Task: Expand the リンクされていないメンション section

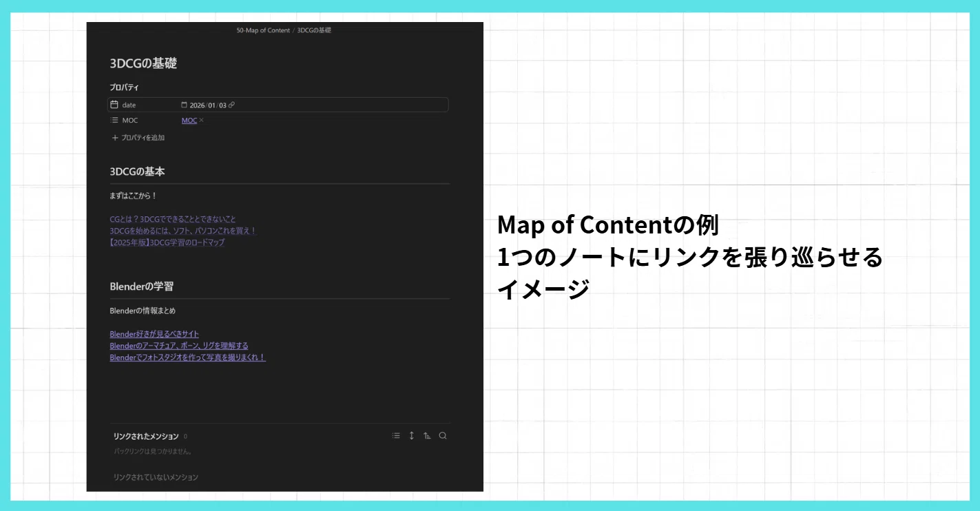Action: pos(156,477)
